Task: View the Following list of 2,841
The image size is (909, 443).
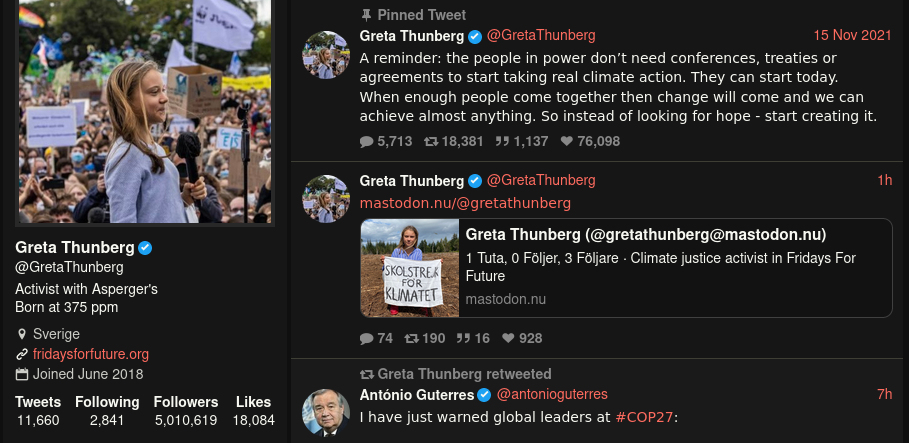Action: (107, 411)
